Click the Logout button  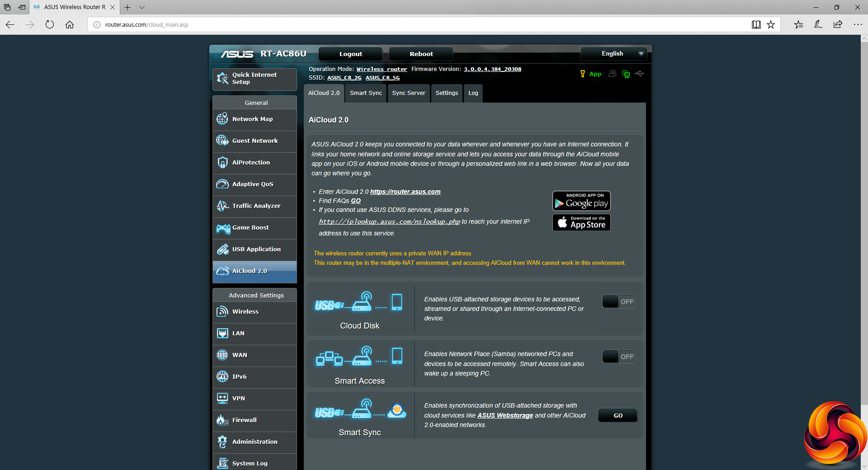click(x=351, y=54)
